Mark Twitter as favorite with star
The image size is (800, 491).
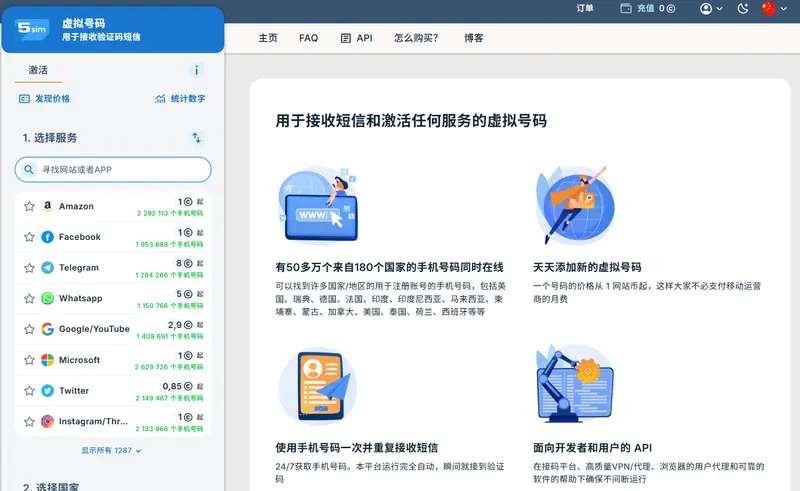point(29,391)
